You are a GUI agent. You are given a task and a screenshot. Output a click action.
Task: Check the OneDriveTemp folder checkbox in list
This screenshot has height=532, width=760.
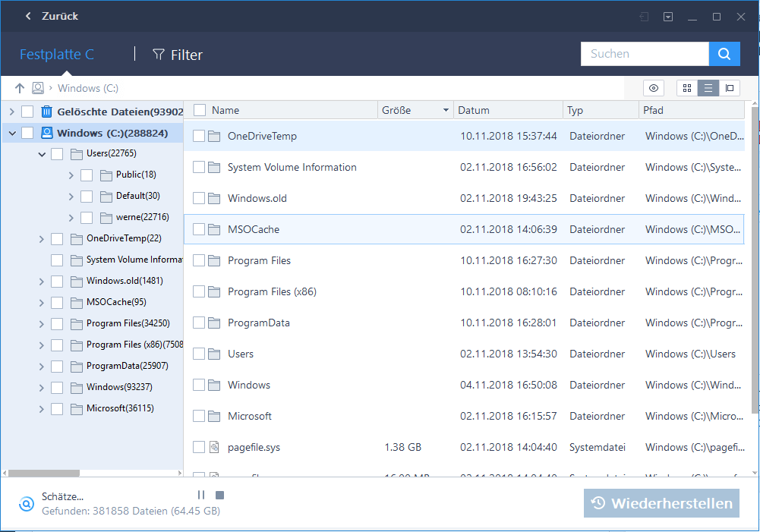[199, 137]
